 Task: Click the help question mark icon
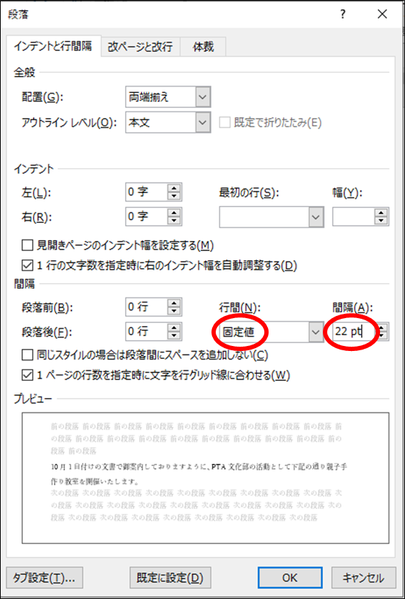tap(342, 15)
